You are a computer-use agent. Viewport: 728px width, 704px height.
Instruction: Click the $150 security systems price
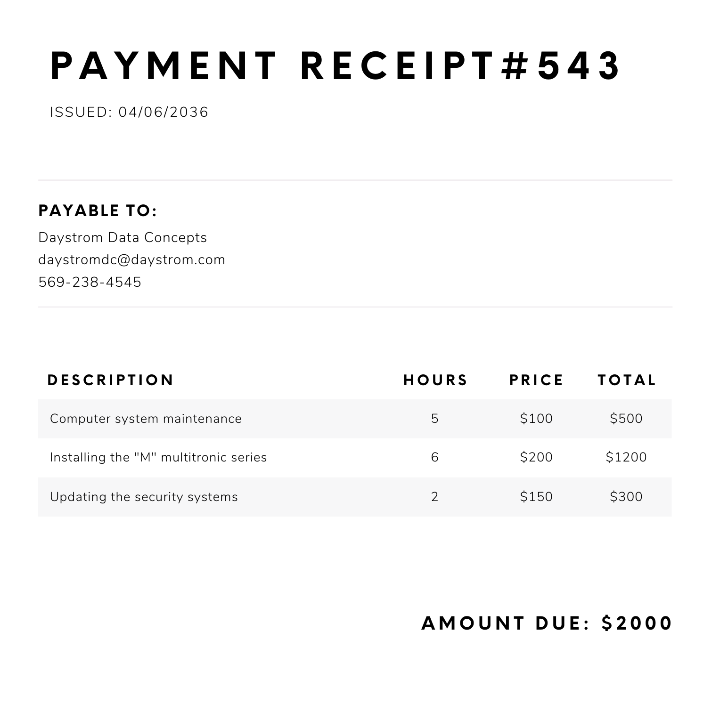(x=536, y=497)
